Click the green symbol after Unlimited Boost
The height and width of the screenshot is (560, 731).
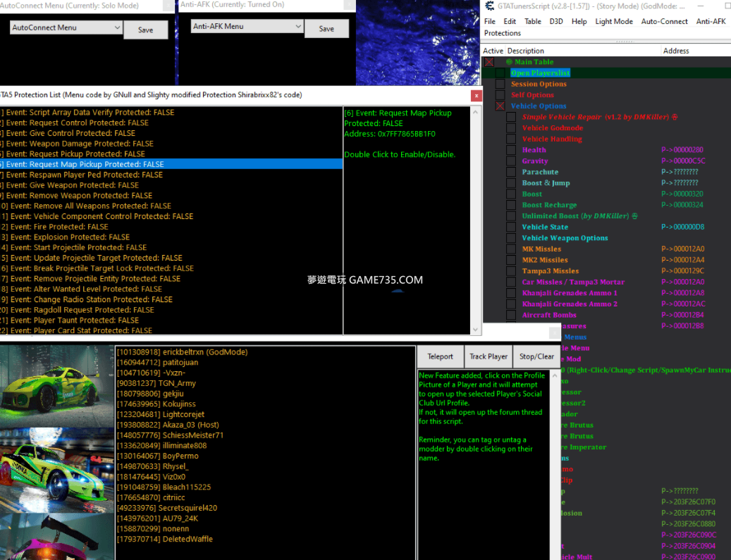coord(635,216)
